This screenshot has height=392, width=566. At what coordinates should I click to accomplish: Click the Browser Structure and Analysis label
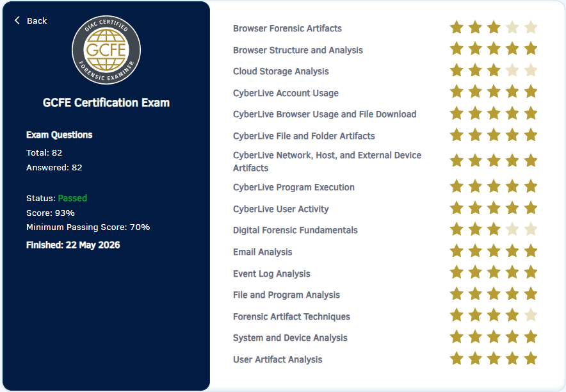298,50
